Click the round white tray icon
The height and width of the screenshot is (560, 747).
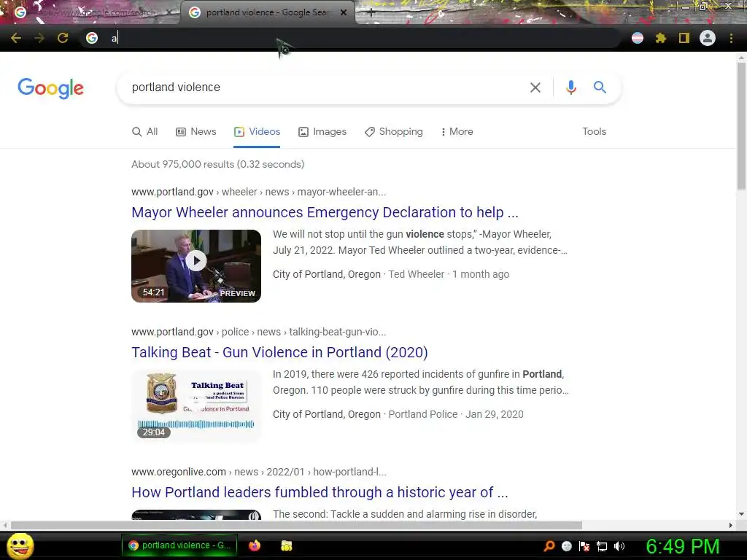[567, 546]
